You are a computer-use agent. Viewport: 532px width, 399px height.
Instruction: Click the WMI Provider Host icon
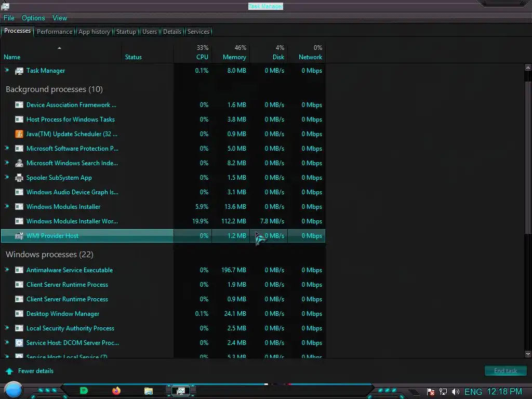19,236
